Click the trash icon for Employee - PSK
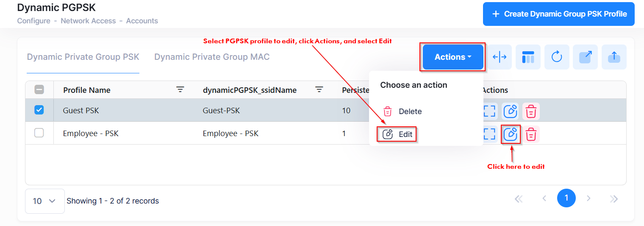This screenshot has height=226, width=644. click(531, 134)
